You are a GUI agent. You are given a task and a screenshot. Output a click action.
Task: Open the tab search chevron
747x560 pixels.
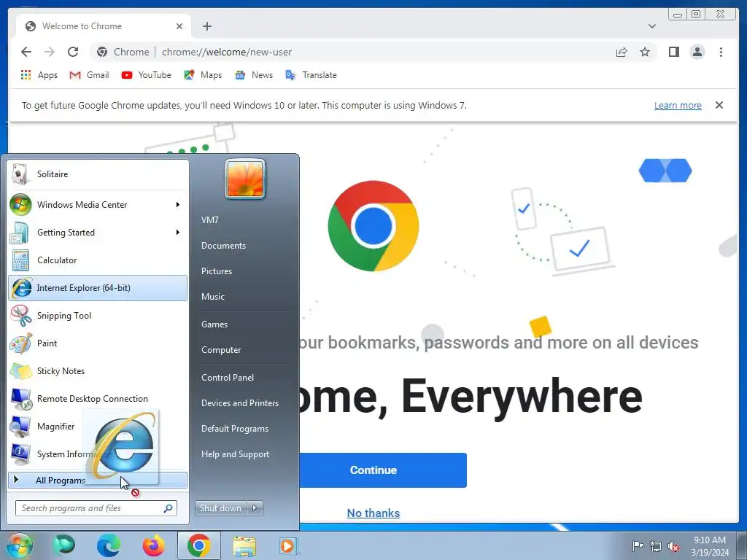652,26
